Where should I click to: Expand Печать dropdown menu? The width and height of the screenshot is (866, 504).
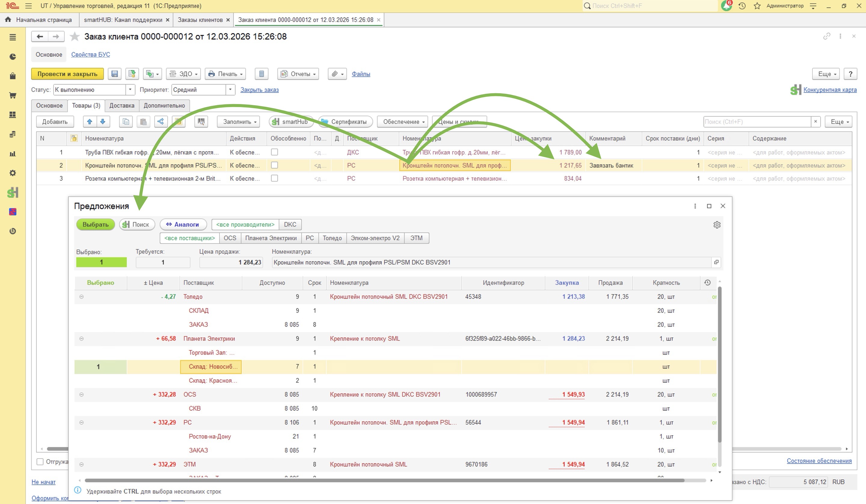click(x=226, y=74)
